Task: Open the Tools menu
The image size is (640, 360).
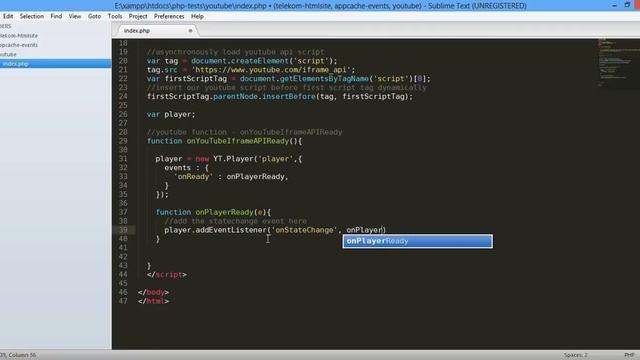Action: point(115,16)
